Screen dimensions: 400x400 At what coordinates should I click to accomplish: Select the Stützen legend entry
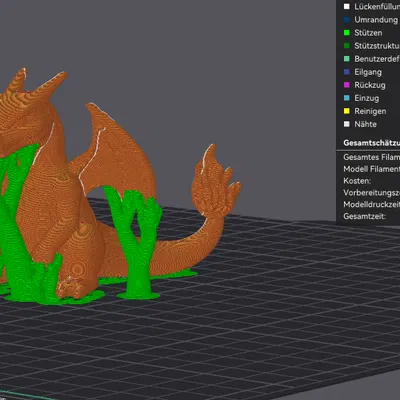click(368, 33)
